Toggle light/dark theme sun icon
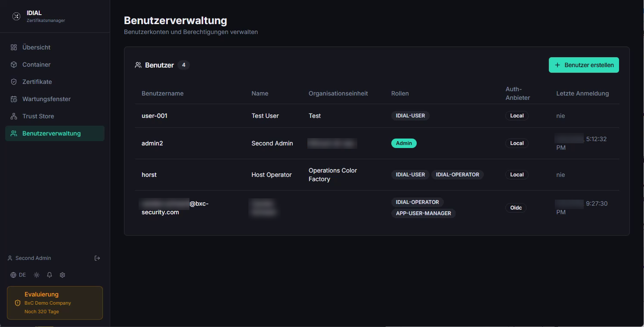 click(37, 275)
